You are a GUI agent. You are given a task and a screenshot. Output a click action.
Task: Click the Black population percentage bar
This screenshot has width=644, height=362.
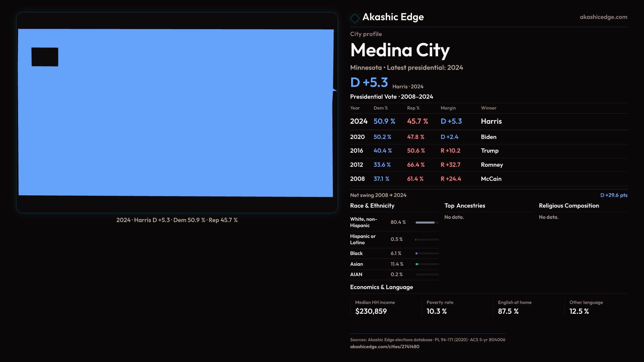tap(427, 253)
